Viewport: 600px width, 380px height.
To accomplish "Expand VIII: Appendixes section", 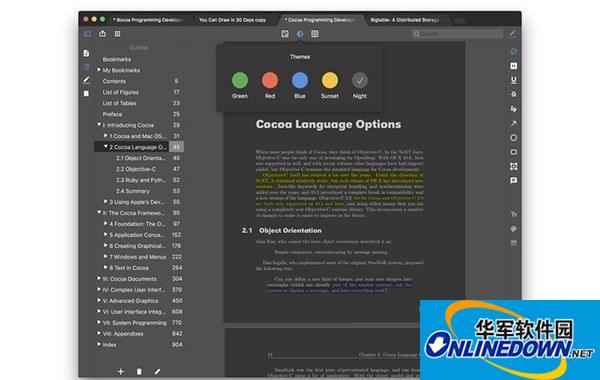I will click(99, 333).
